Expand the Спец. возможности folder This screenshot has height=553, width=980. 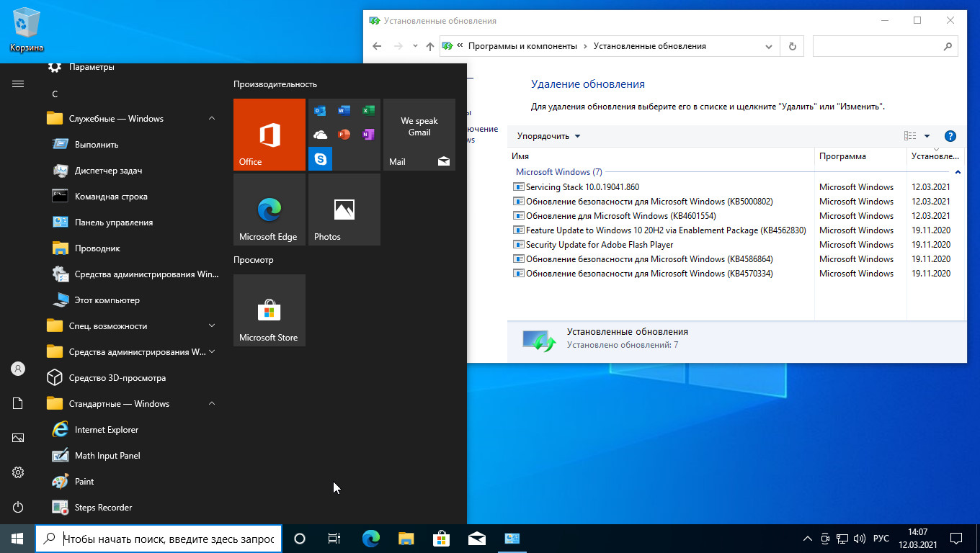coord(212,326)
